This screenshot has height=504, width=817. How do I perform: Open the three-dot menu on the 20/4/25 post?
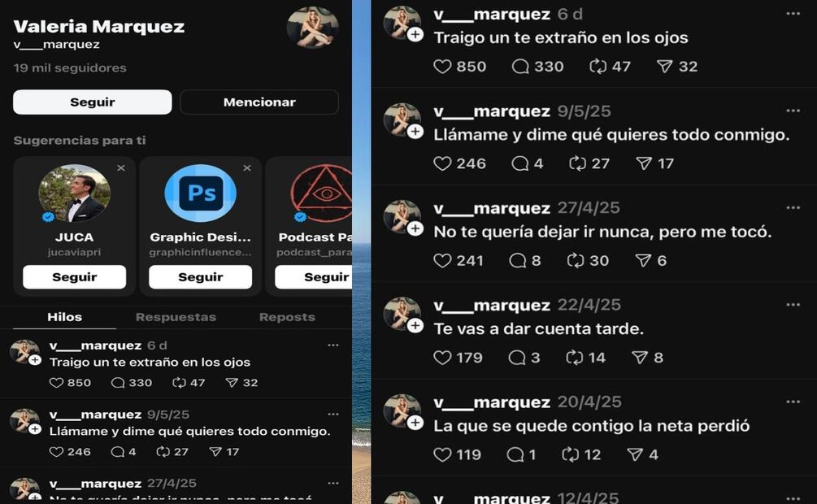[x=793, y=402]
